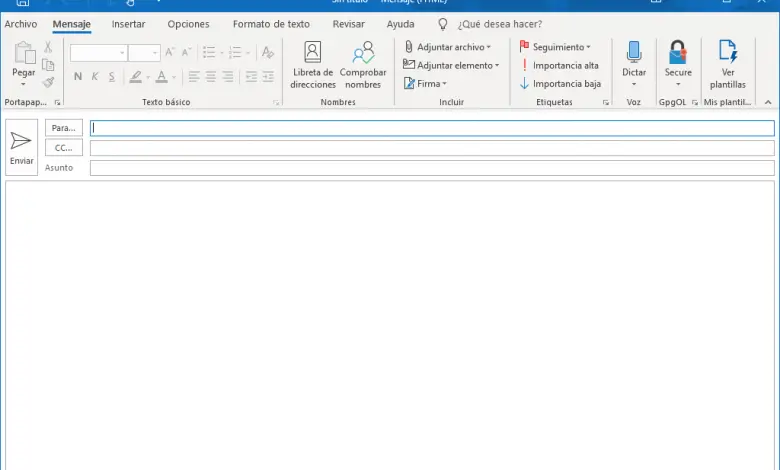Align text left
The height and width of the screenshot is (470, 780).
[x=194, y=77]
